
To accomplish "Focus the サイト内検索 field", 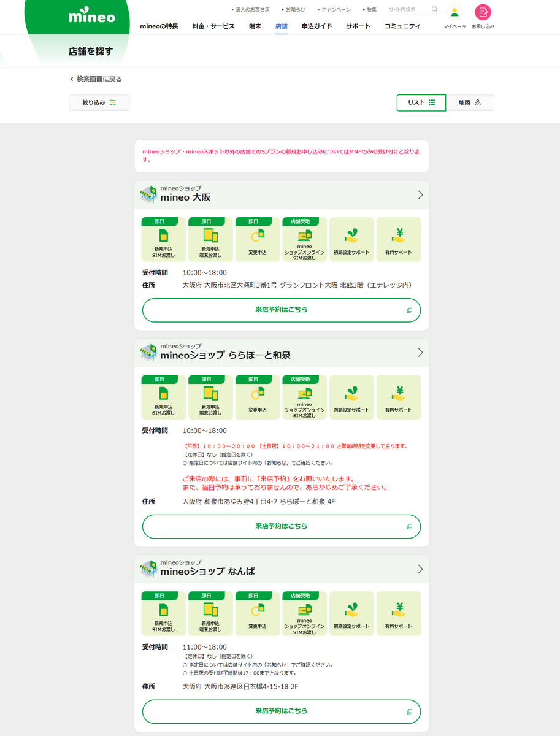I will tap(407, 10).
